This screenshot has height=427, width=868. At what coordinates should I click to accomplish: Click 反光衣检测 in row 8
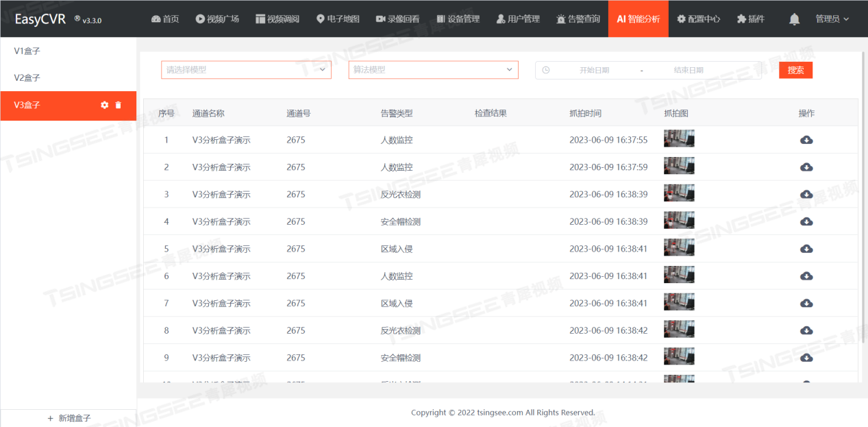pyautogui.click(x=401, y=330)
